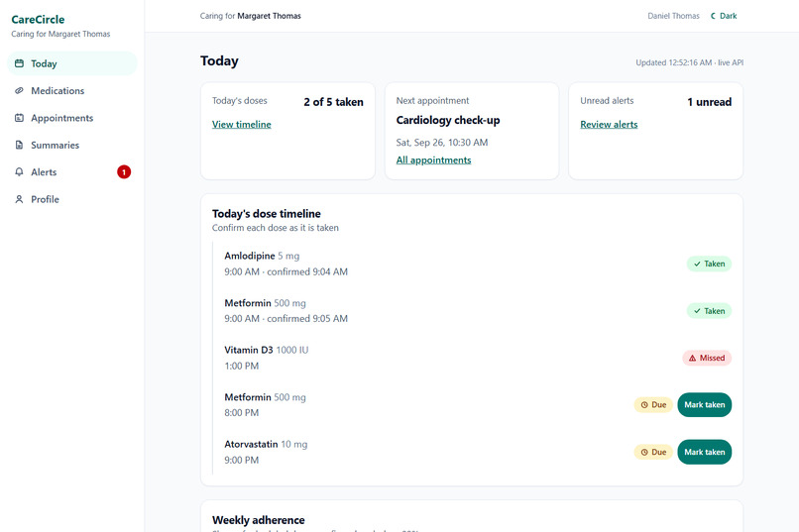Click the Profile person icon
Viewport: 799px width, 532px height.
tap(19, 199)
